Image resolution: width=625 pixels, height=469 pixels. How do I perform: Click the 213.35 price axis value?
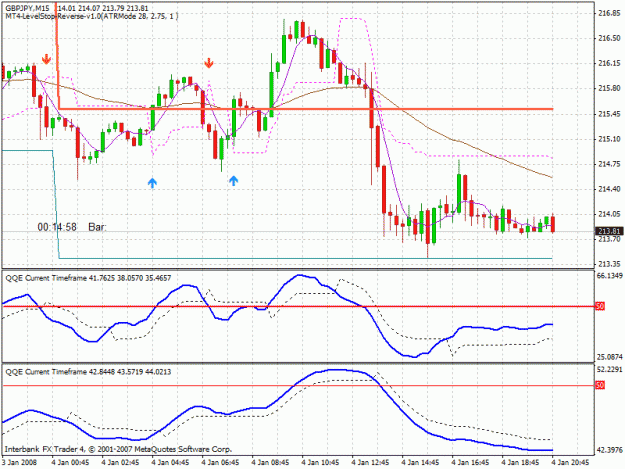(x=609, y=264)
